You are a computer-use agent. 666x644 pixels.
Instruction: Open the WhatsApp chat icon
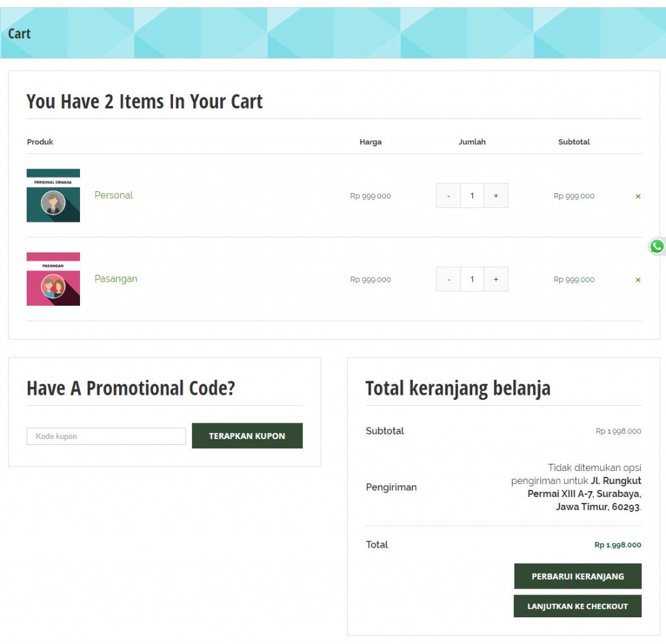657,247
